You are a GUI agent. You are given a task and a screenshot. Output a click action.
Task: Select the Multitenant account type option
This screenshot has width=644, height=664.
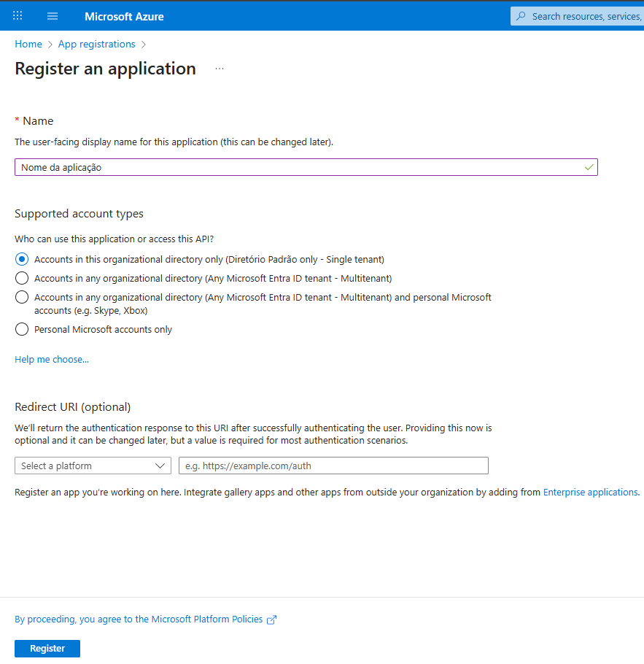(x=21, y=278)
